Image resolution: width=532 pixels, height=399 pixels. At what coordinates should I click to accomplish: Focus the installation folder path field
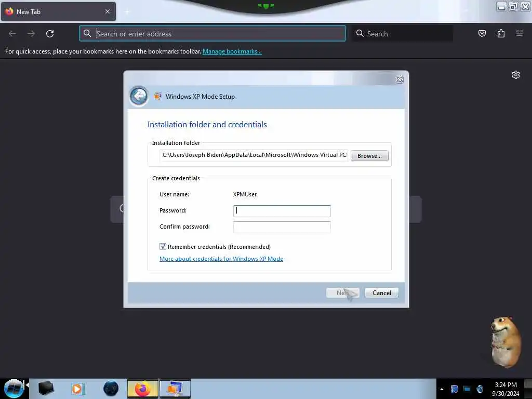pyautogui.click(x=254, y=155)
